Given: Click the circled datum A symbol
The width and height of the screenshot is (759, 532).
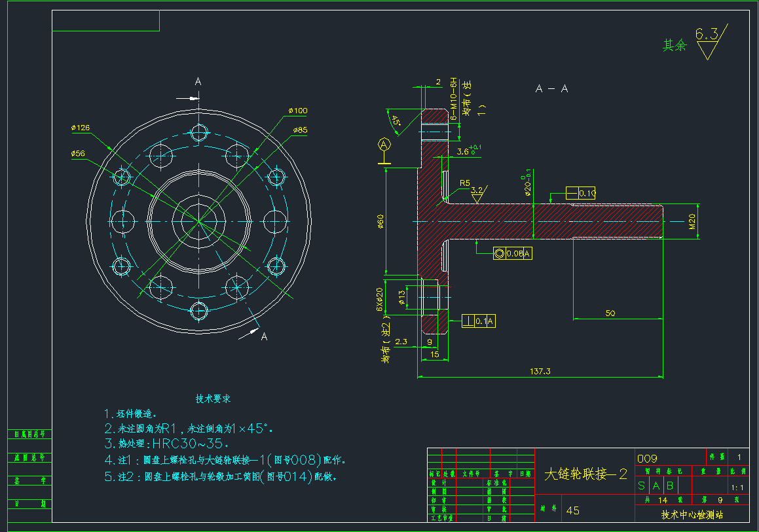Looking at the screenshot, I should point(384,145).
